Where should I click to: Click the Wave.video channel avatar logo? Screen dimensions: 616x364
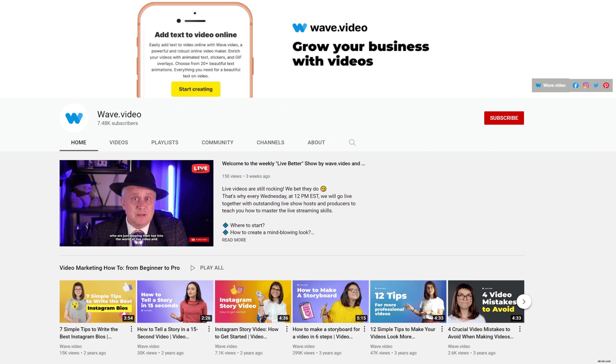74,118
